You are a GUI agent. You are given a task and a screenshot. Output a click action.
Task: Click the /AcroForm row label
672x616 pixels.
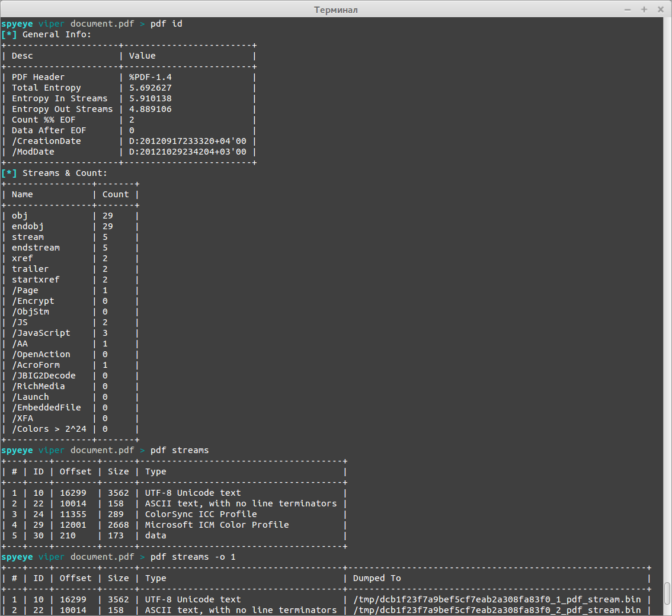[36, 365]
